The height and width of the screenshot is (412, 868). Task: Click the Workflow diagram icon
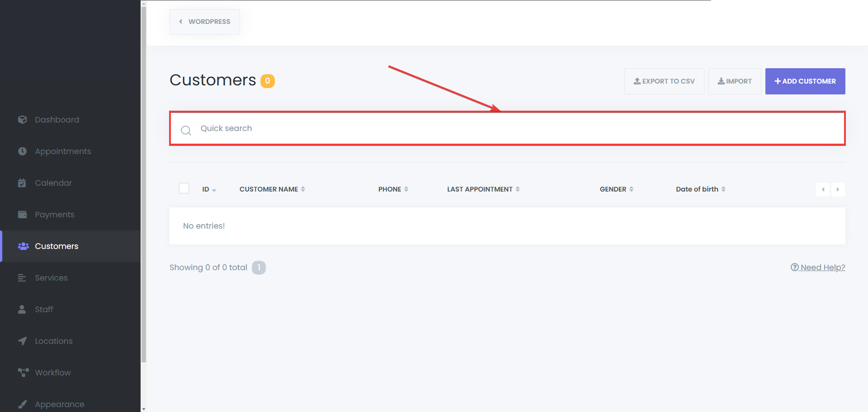coord(23,373)
